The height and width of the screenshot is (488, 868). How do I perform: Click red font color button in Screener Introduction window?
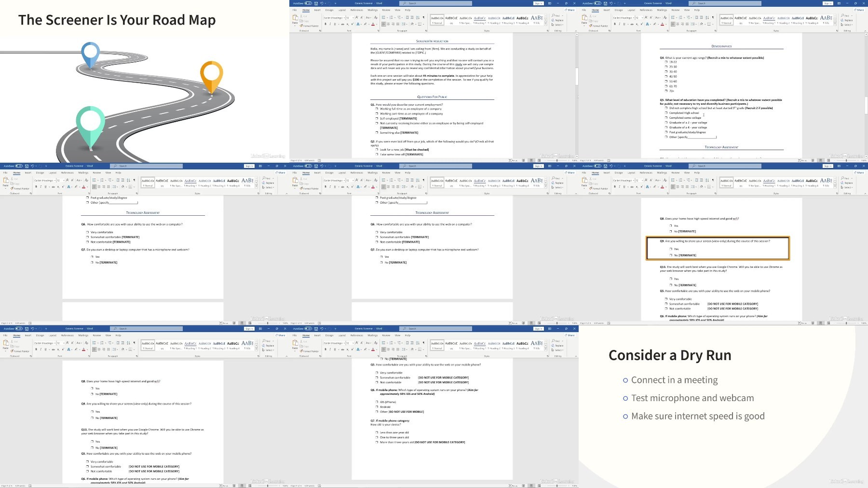(x=373, y=24)
